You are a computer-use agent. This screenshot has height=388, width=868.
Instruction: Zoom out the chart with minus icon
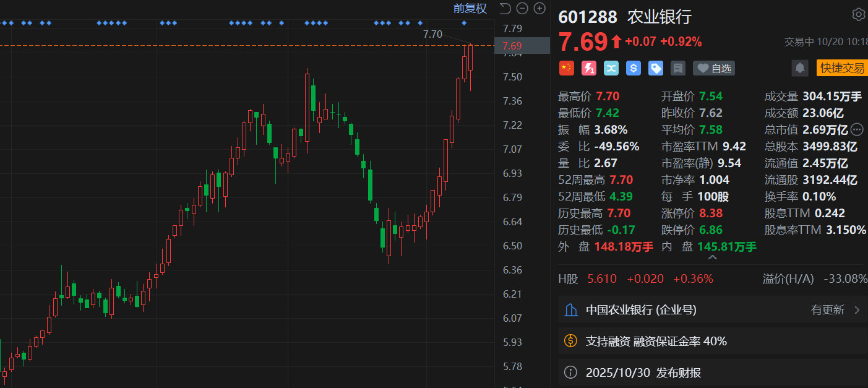pos(522,9)
